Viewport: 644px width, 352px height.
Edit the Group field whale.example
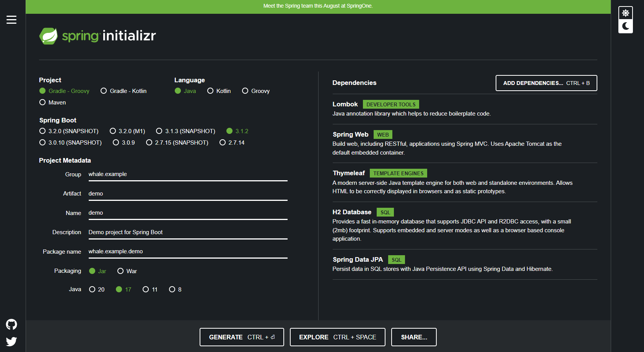coord(188,174)
